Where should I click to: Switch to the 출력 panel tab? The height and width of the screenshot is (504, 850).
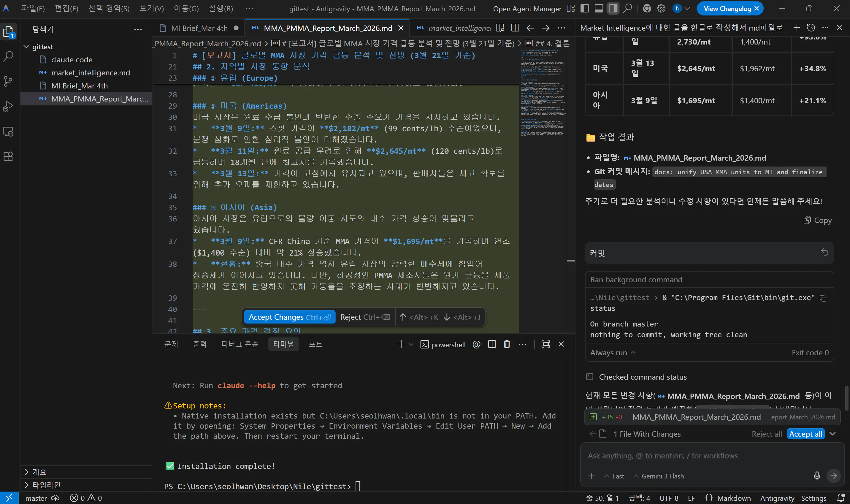(x=200, y=344)
